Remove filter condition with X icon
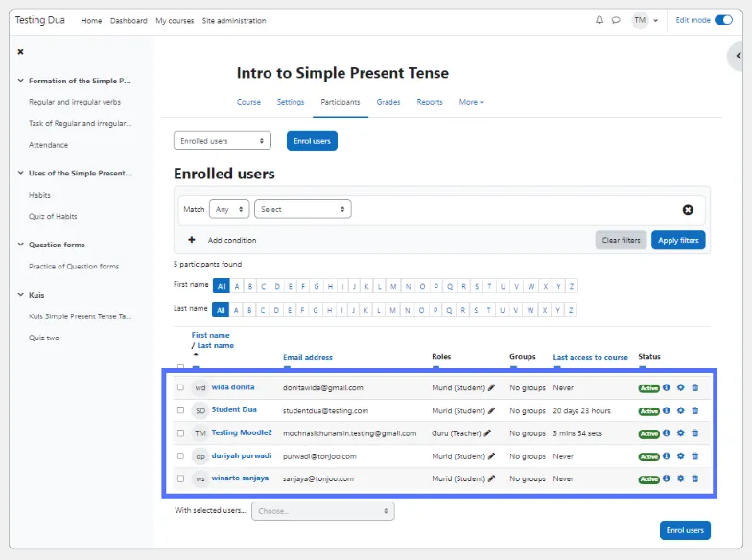The height and width of the screenshot is (560, 752). coord(688,209)
